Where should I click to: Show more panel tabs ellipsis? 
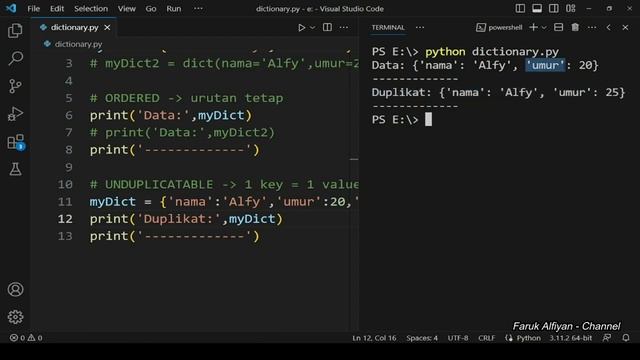tap(420, 27)
